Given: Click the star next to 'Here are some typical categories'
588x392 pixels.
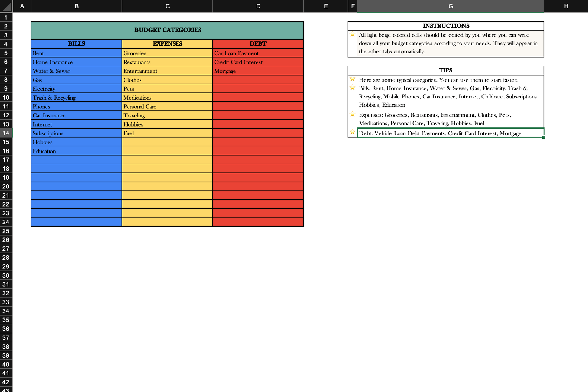Looking at the screenshot, I should pos(352,79).
